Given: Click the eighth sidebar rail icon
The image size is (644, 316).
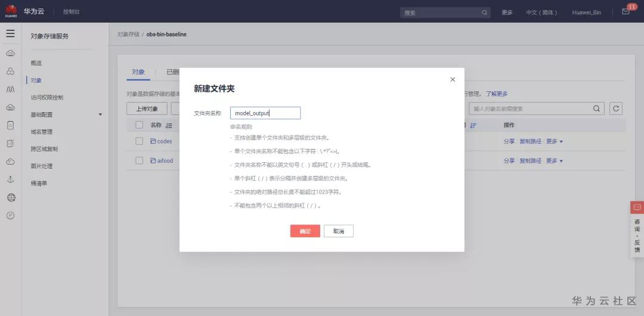Looking at the screenshot, I should tap(11, 179).
